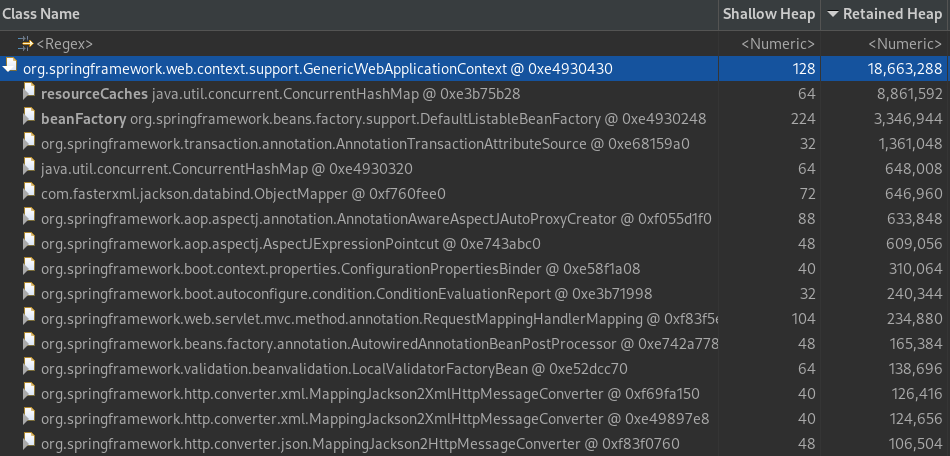Click retained heap value 648,008
Image resolution: width=950 pixels, height=456 pixels.
click(915, 168)
